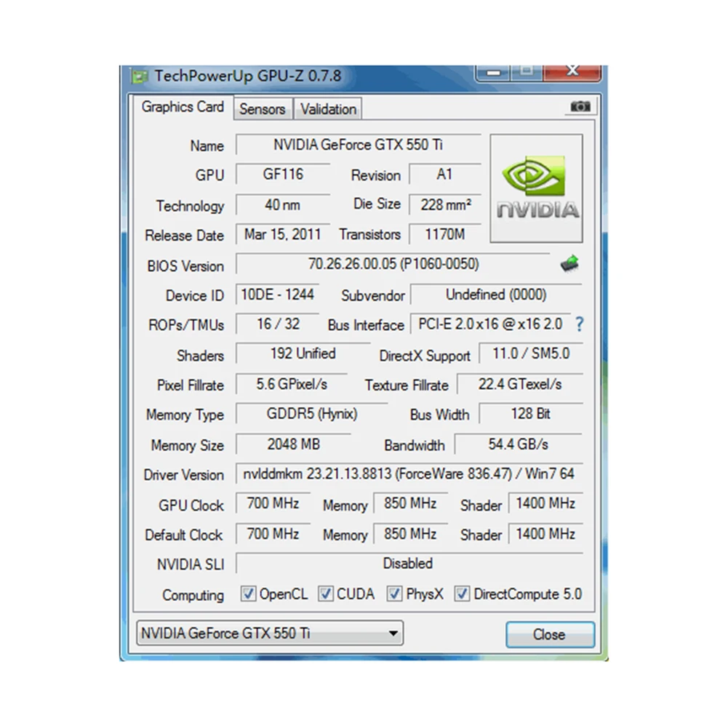Click Subvendor field Undefined (0000)

(496, 295)
